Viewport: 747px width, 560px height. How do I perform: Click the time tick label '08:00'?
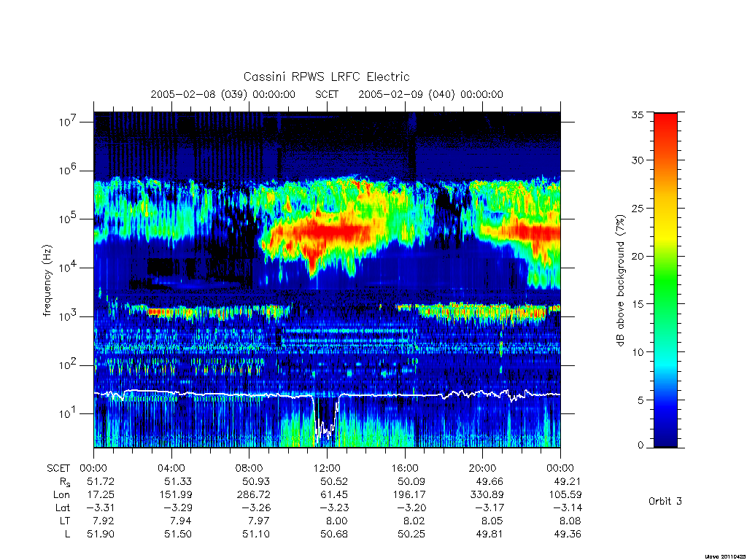(249, 468)
